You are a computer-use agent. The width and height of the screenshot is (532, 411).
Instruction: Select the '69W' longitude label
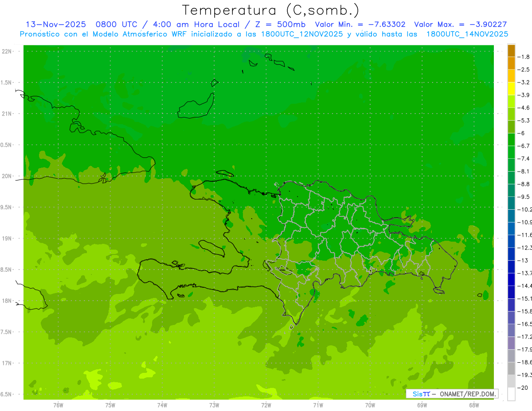(x=422, y=405)
